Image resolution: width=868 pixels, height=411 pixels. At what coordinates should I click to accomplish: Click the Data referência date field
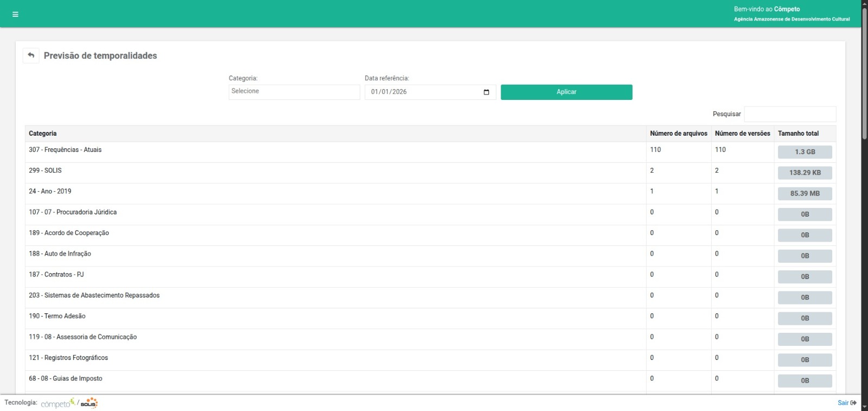[423, 92]
